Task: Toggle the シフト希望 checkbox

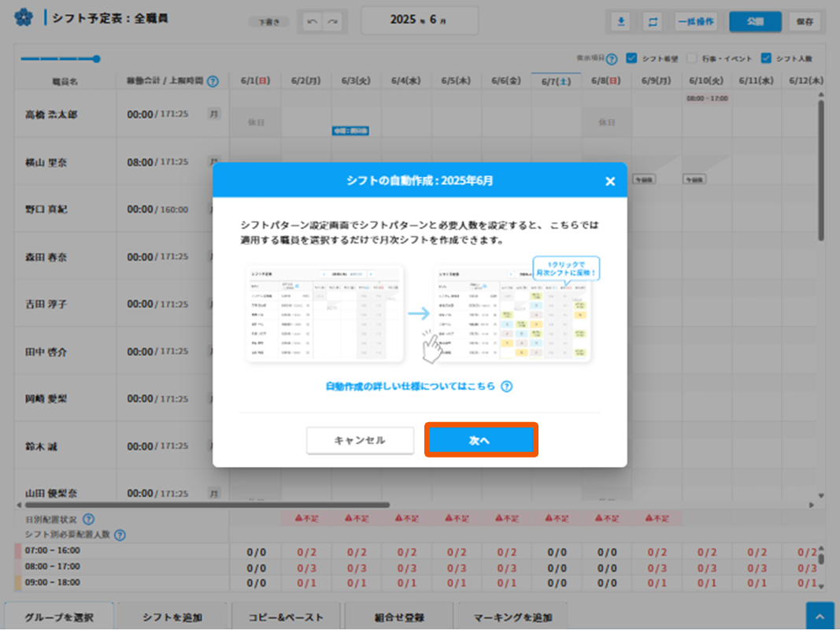Action: [631, 58]
